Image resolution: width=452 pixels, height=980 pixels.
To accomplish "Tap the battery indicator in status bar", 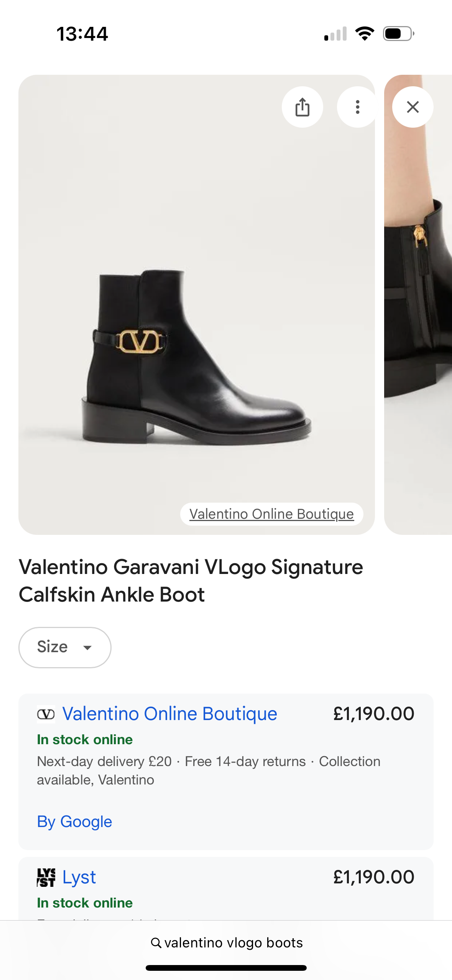I will point(398,34).
